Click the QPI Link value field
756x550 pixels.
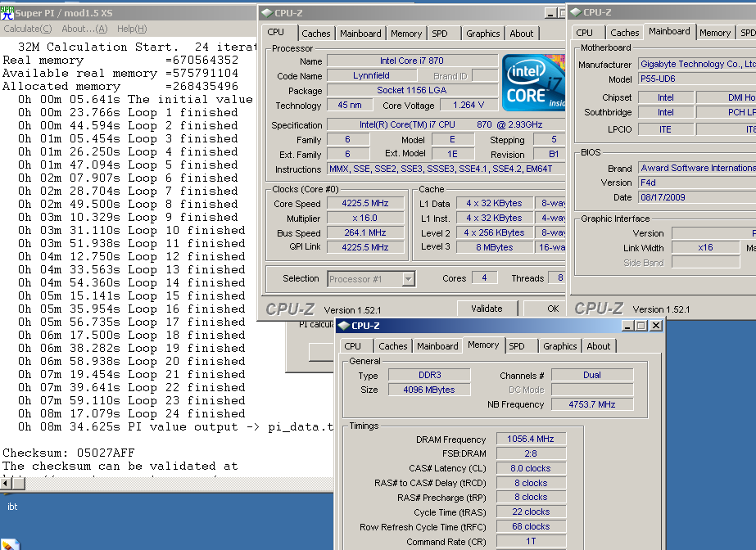click(x=365, y=247)
